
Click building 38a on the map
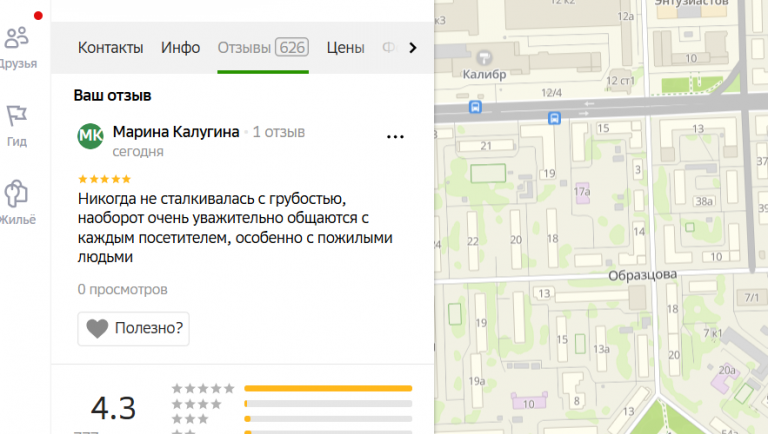pos(703,201)
